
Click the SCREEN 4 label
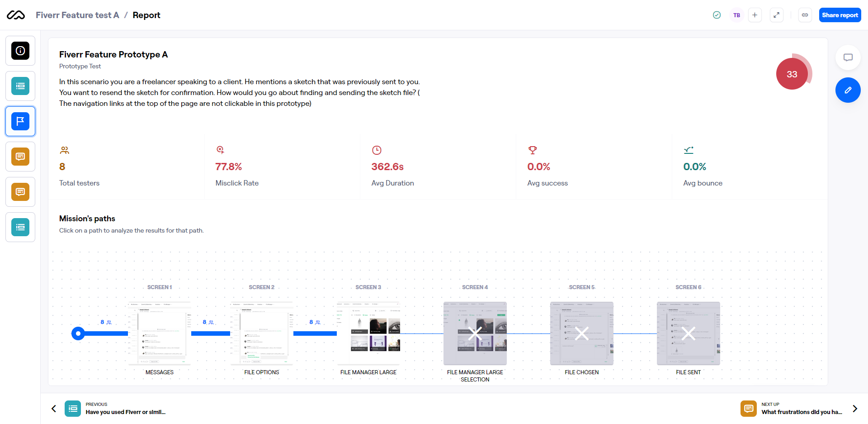[x=475, y=287]
